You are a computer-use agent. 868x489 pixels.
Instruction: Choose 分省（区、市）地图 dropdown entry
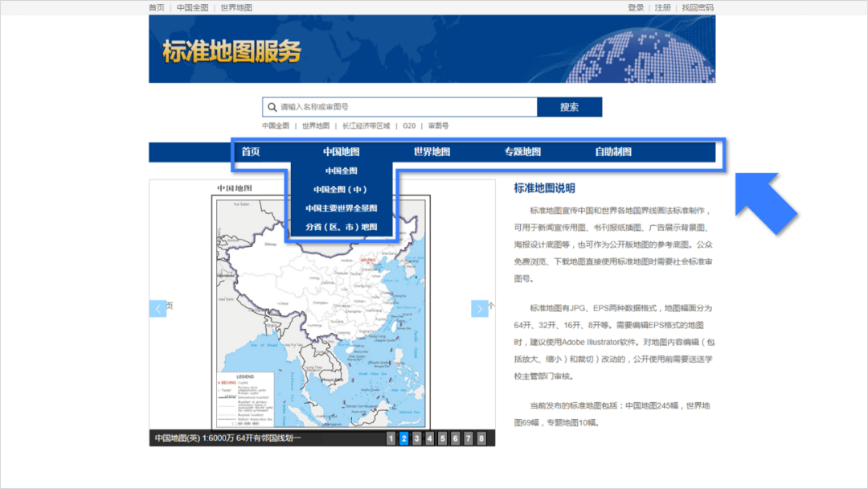click(341, 227)
